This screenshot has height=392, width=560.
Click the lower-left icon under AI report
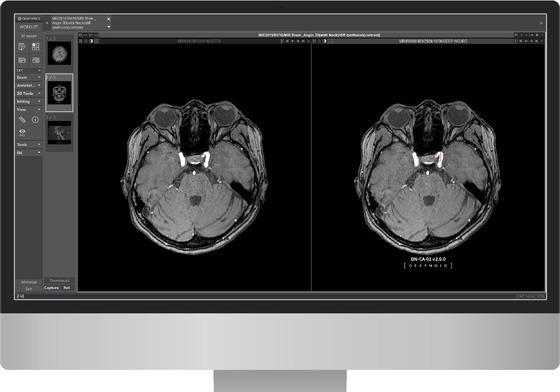click(x=22, y=60)
